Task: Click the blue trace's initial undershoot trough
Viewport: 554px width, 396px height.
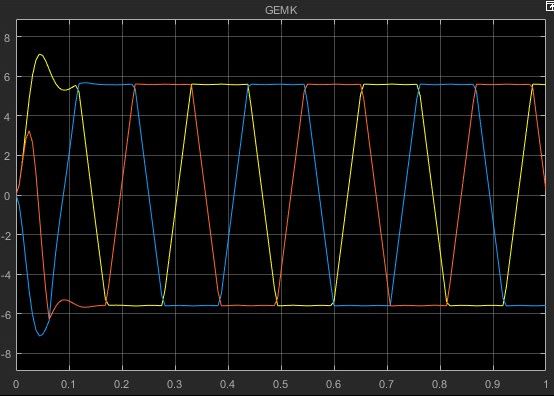Action: point(40,335)
